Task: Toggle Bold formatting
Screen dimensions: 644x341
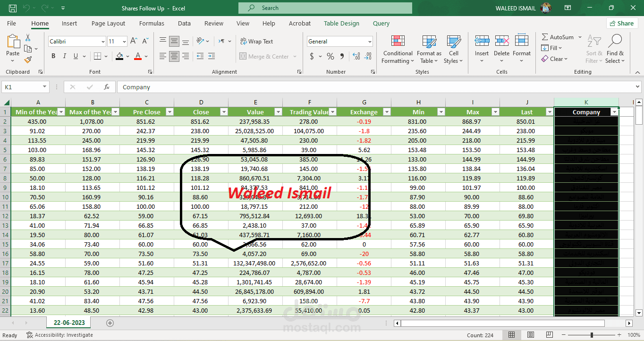Action: click(53, 56)
